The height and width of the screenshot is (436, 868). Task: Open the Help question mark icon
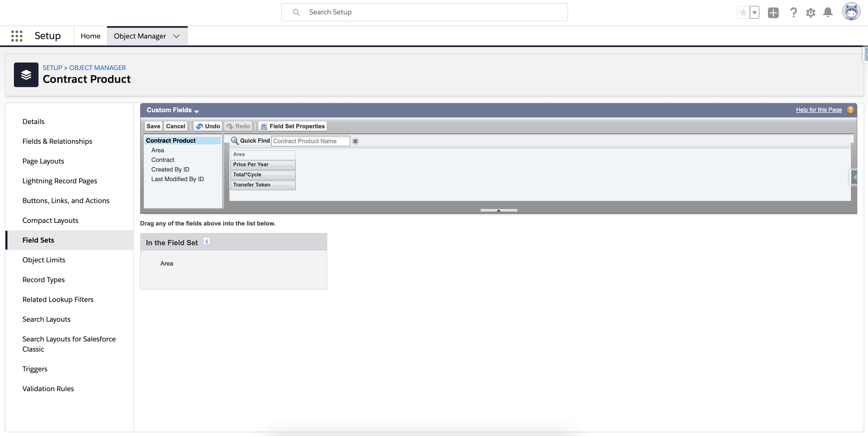(793, 13)
